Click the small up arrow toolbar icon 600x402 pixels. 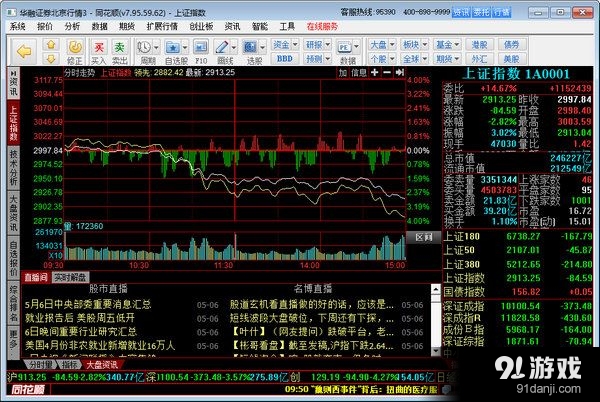[x=51, y=45]
